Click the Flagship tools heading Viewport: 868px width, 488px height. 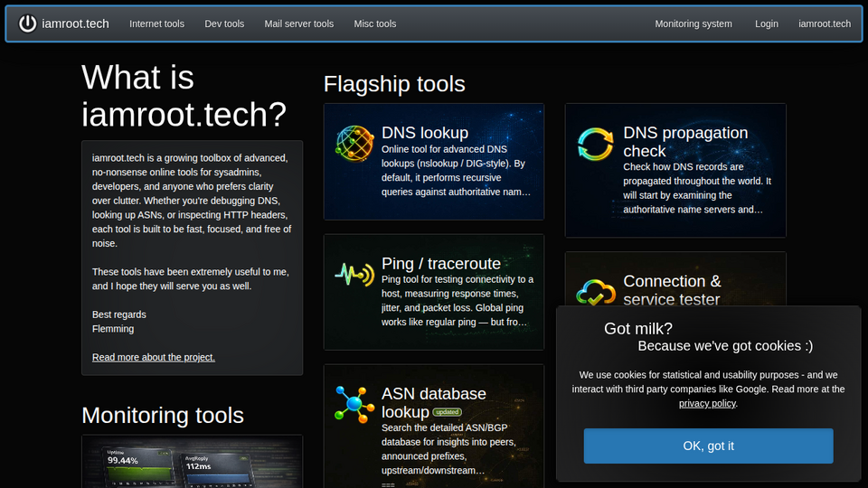coord(394,84)
